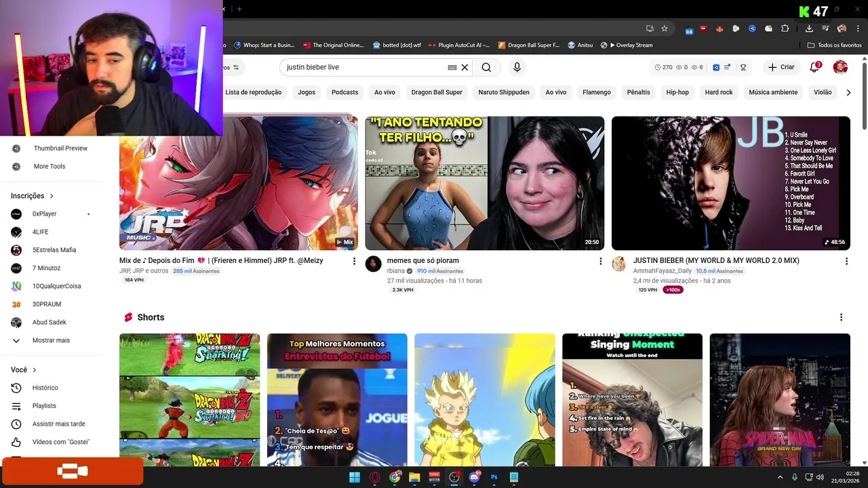Expand the Você section arrow
The width and height of the screenshot is (868, 488).
pos(35,370)
